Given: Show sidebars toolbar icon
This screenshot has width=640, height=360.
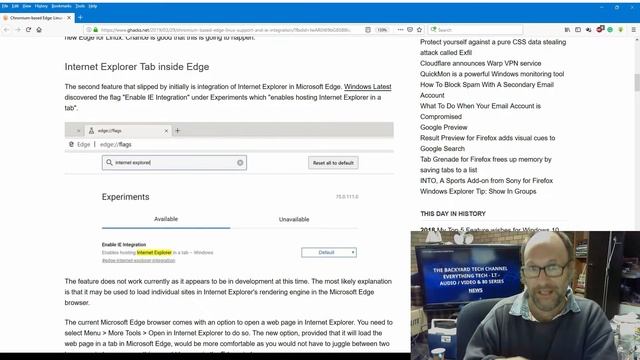Looking at the screenshot, I should click(578, 30).
